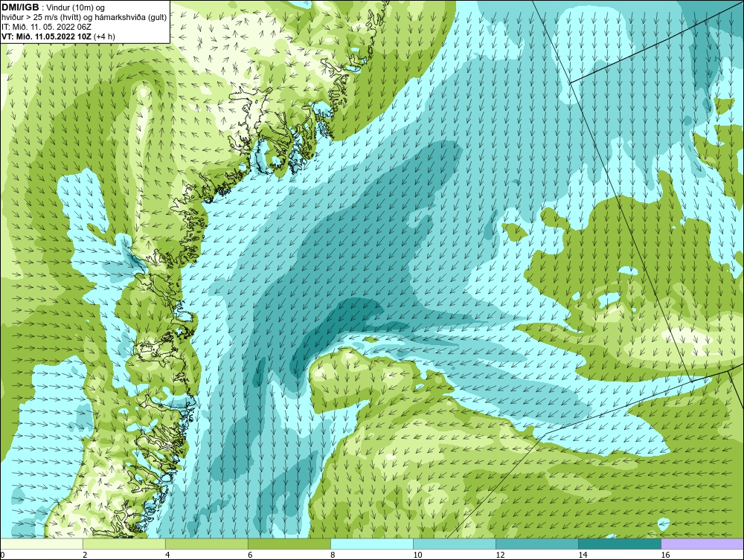
Task: Click the legend label '10'
Action: (x=417, y=555)
